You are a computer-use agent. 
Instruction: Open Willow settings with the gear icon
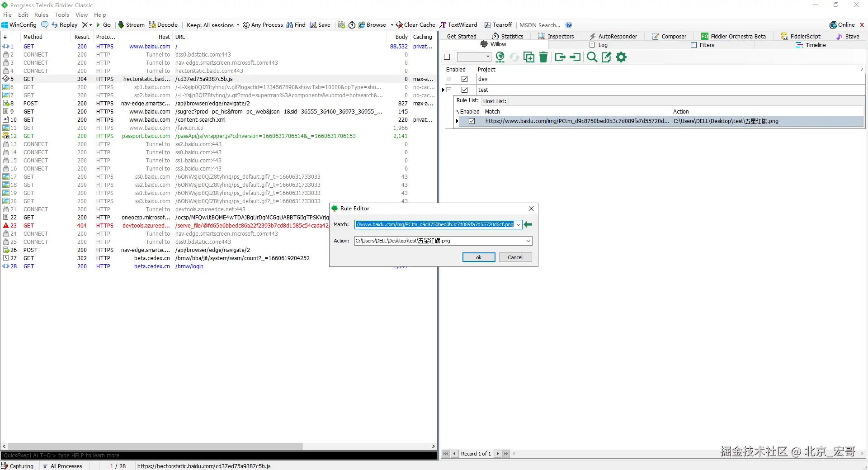tap(622, 57)
